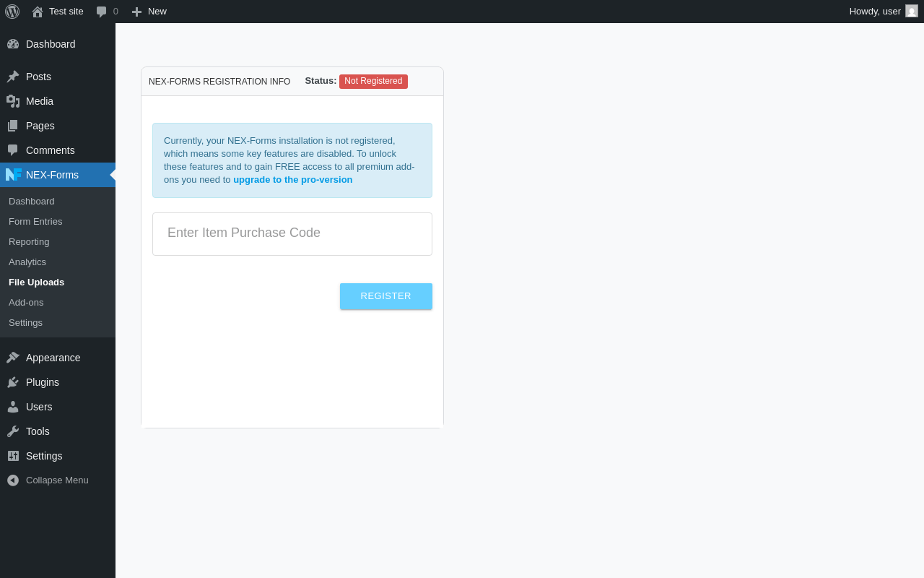This screenshot has width=924, height=578.
Task: Open the Users menu
Action: [58, 407]
